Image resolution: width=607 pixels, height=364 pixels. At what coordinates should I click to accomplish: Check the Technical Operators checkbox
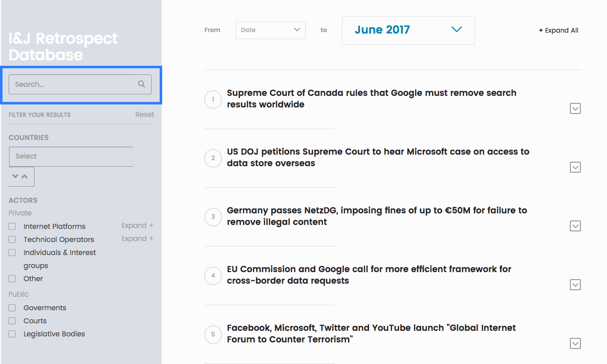(13, 239)
